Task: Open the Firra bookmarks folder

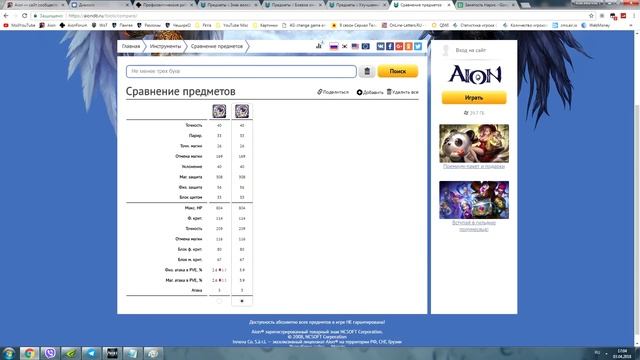Action: 204,25
